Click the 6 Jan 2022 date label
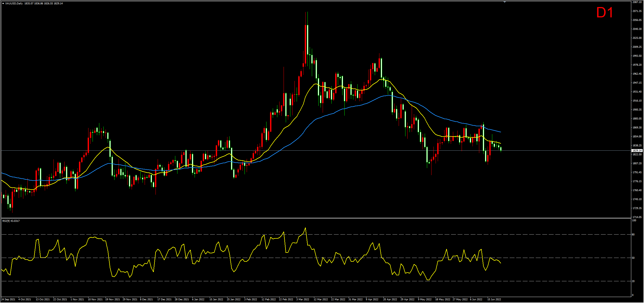Image resolution: width=644 pixels, height=303 pixels. [x=198, y=299]
